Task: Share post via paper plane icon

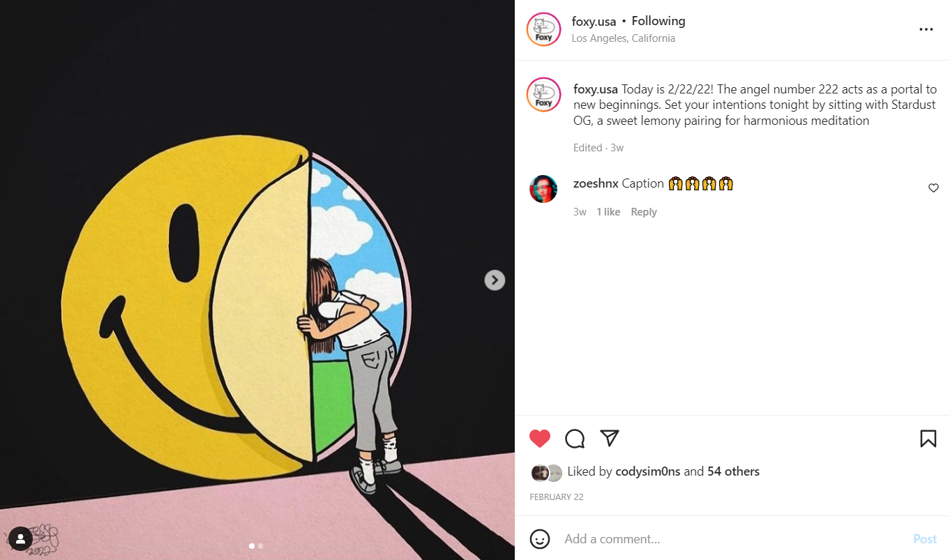Action: point(610,438)
